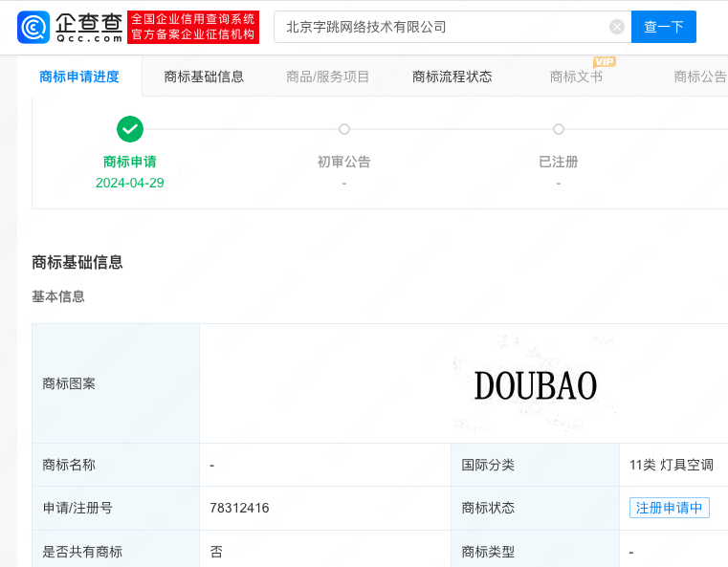Image resolution: width=728 pixels, height=567 pixels.
Task: Select the 商品/服务项目 tab
Action: pos(328,77)
